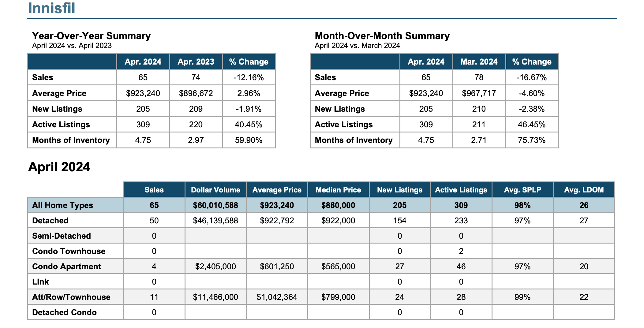The height and width of the screenshot is (328, 644).
Task: Click the Avg. SPLP column header
Action: click(522, 190)
